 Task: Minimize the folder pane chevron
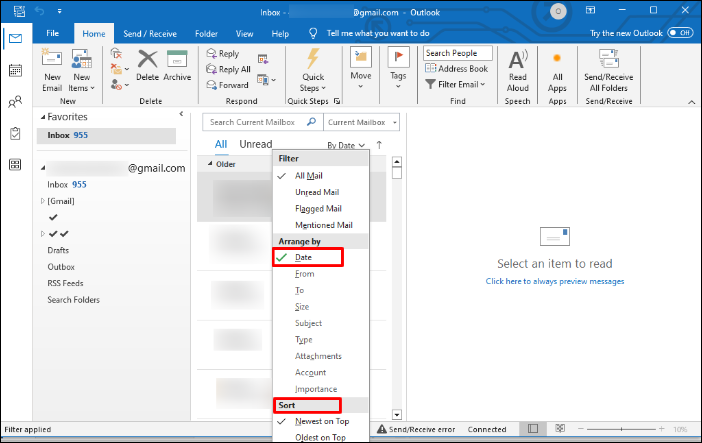coord(181,114)
